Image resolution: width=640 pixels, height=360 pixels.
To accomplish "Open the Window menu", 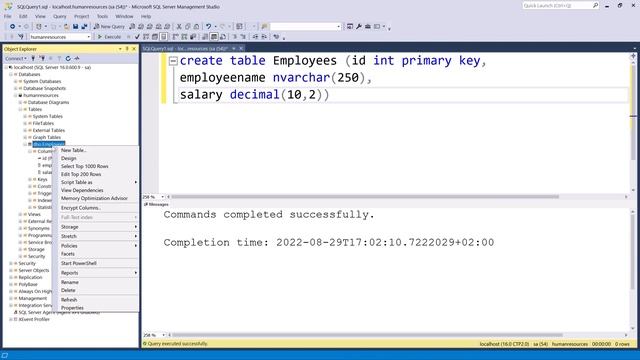I will coord(124,16).
